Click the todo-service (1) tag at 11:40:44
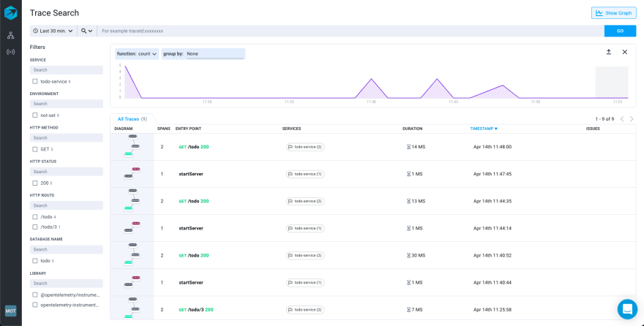 pyautogui.click(x=305, y=283)
